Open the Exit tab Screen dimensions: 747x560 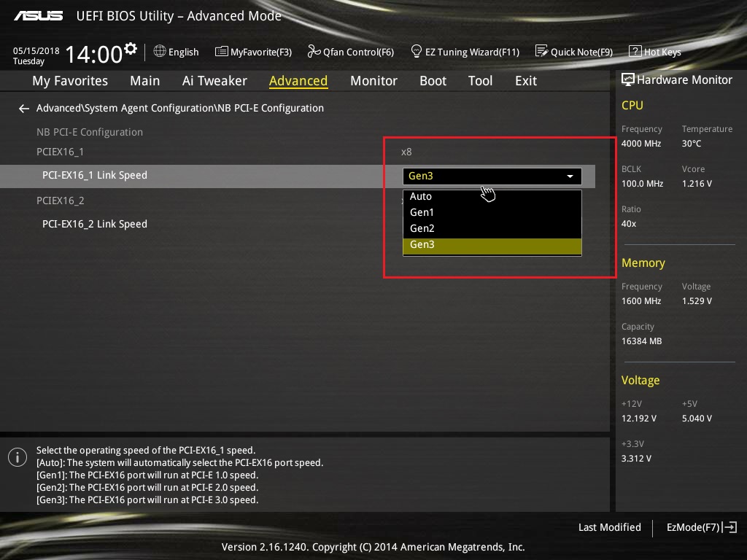pos(526,81)
